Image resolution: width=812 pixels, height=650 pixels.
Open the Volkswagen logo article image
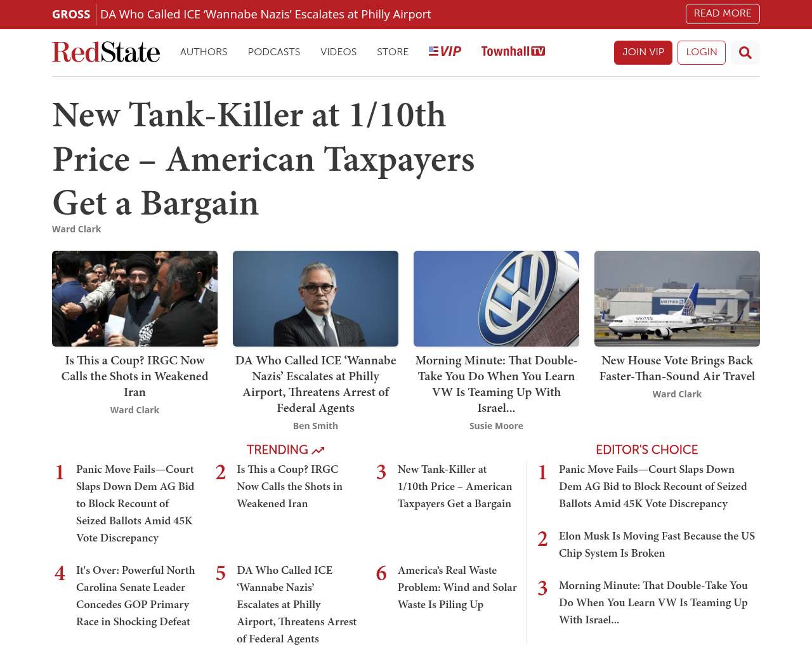[496, 298]
